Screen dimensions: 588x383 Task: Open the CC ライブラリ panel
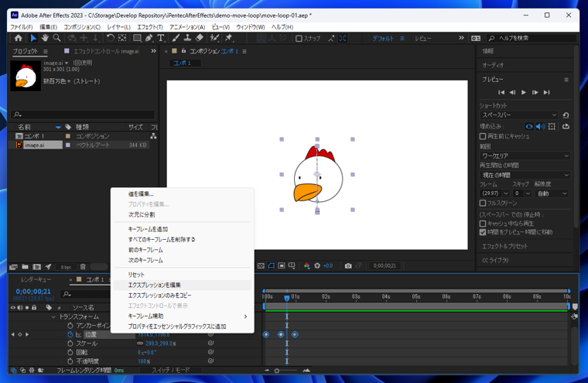coord(495,260)
